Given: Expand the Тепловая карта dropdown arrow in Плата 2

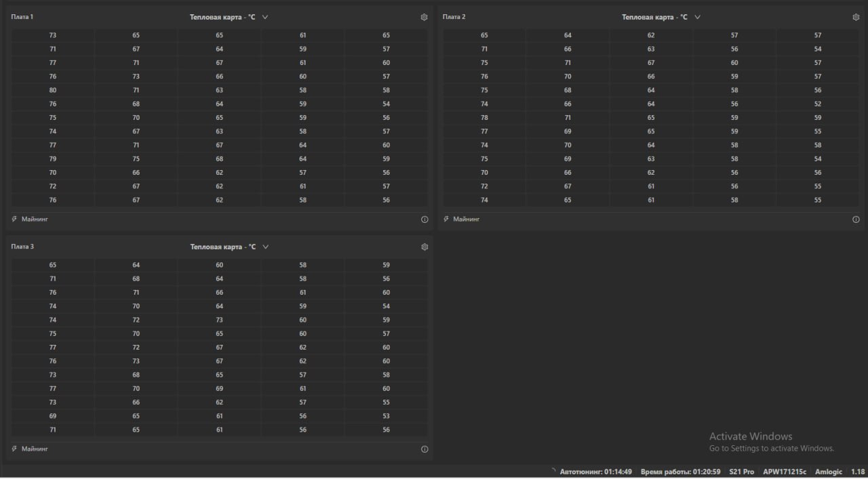Looking at the screenshot, I should click(697, 17).
